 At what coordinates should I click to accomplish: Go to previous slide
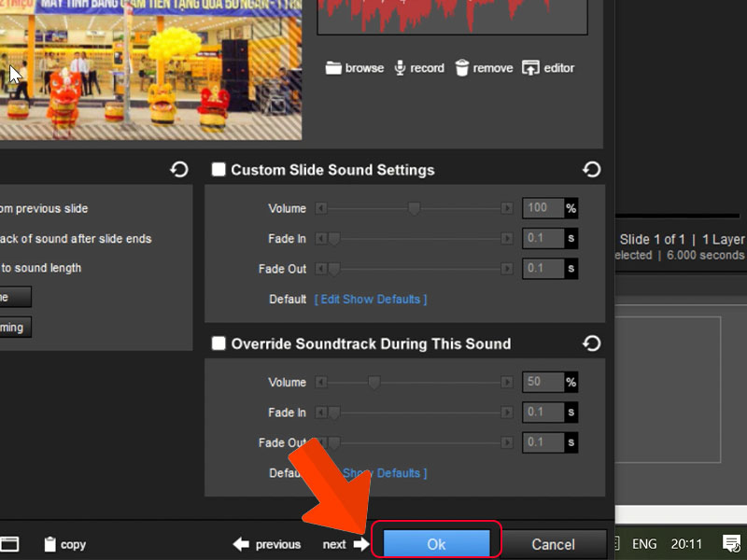tap(267, 544)
